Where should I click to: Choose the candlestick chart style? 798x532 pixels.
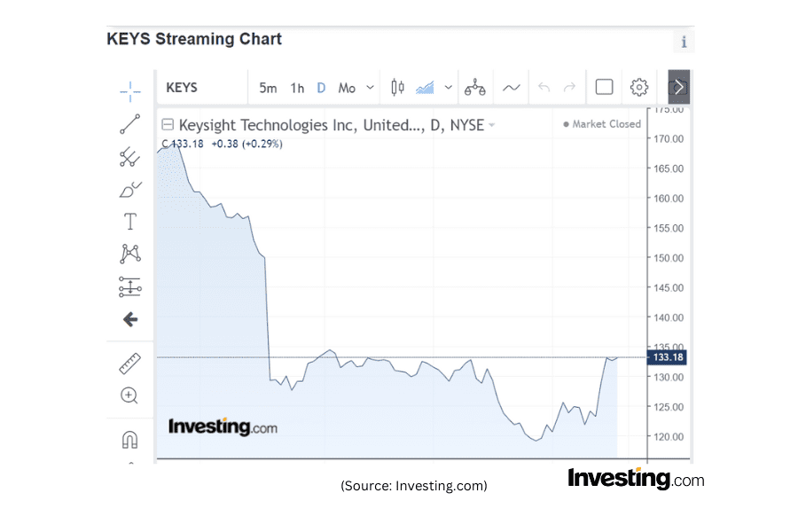coord(398,88)
